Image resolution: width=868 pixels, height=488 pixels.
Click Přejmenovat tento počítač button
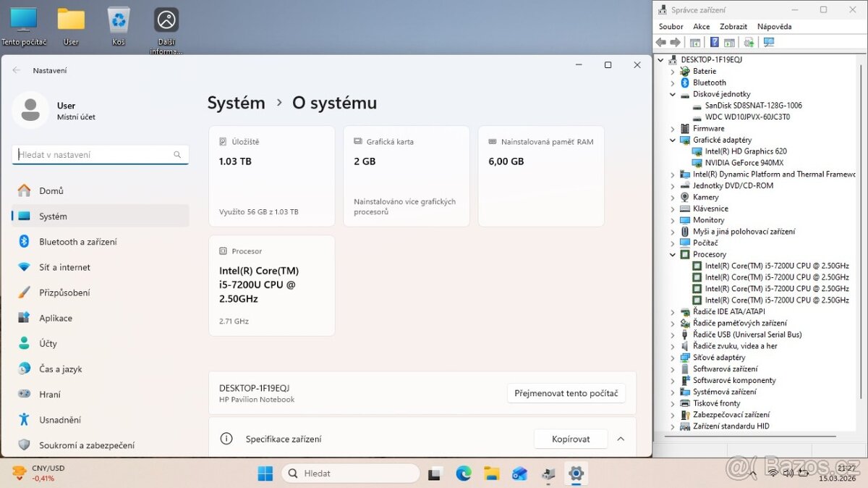pos(566,393)
